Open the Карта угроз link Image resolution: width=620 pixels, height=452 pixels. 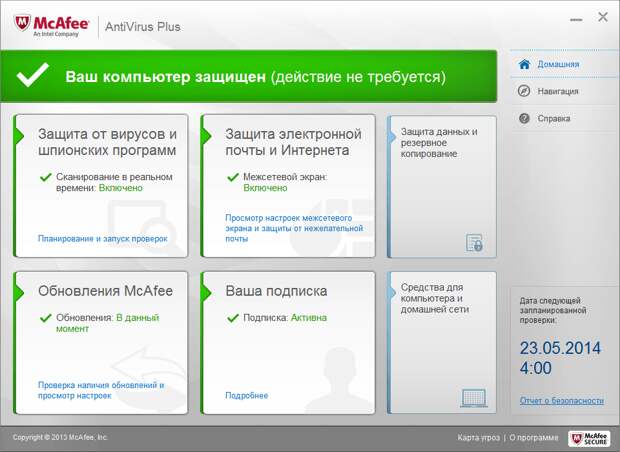pyautogui.click(x=478, y=437)
